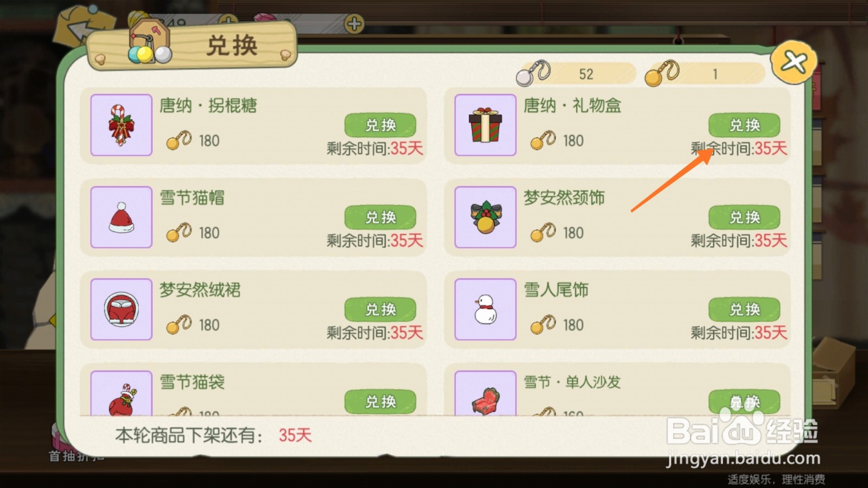The height and width of the screenshot is (488, 868).
Task: Exchange for the 雪节猫袋
Action: 380,402
